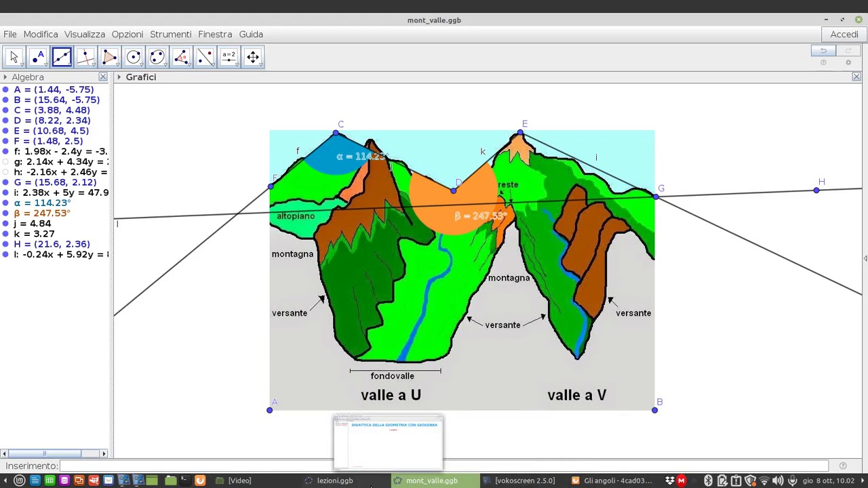Viewport: 868px width, 488px height.
Task: Select the New Point tool
Action: (x=38, y=57)
